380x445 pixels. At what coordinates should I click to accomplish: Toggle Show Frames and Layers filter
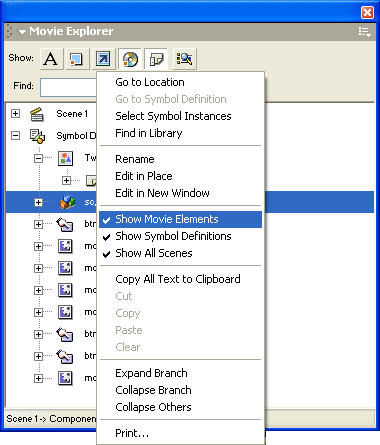[x=156, y=59]
